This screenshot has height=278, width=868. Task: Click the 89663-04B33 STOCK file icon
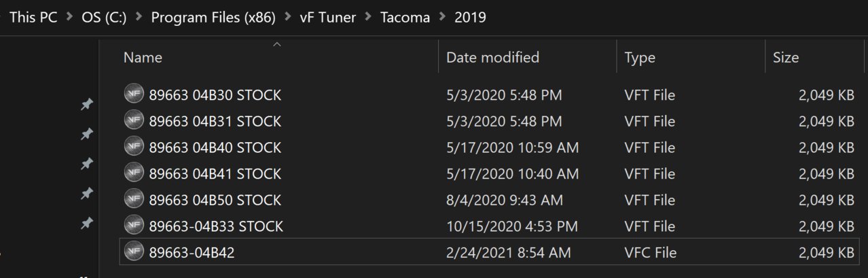134,225
